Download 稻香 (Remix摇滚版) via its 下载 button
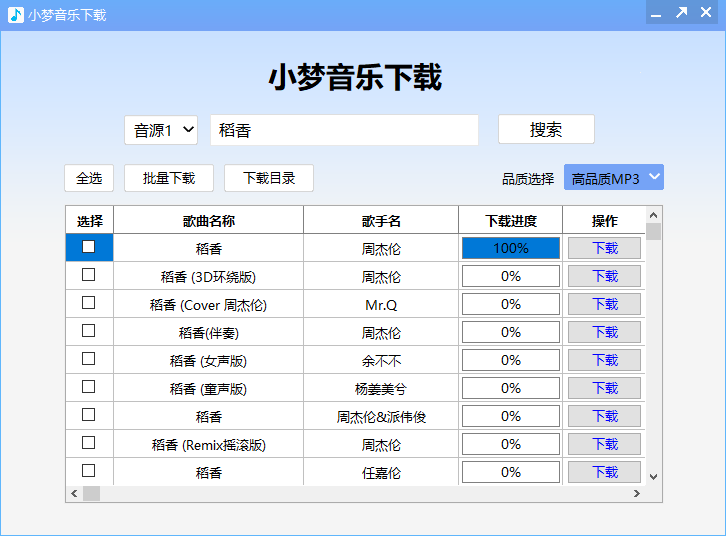 [x=604, y=444]
